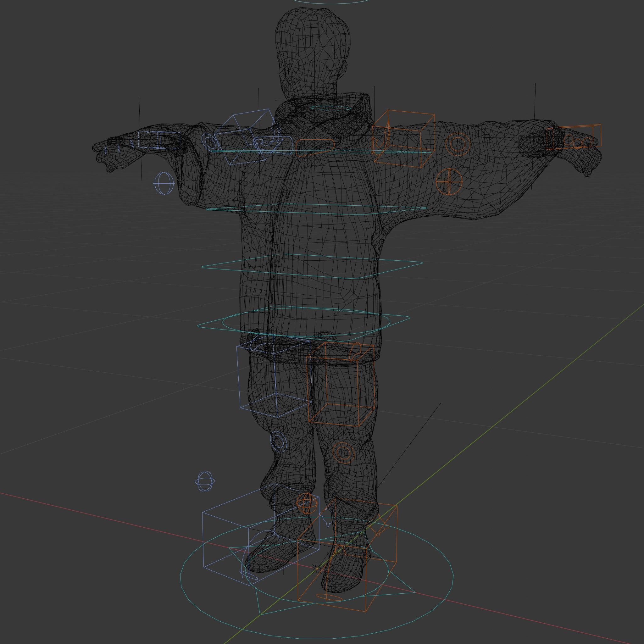
Task: Pick the blue rounded-rectangle control on the chest
Action: point(273,145)
